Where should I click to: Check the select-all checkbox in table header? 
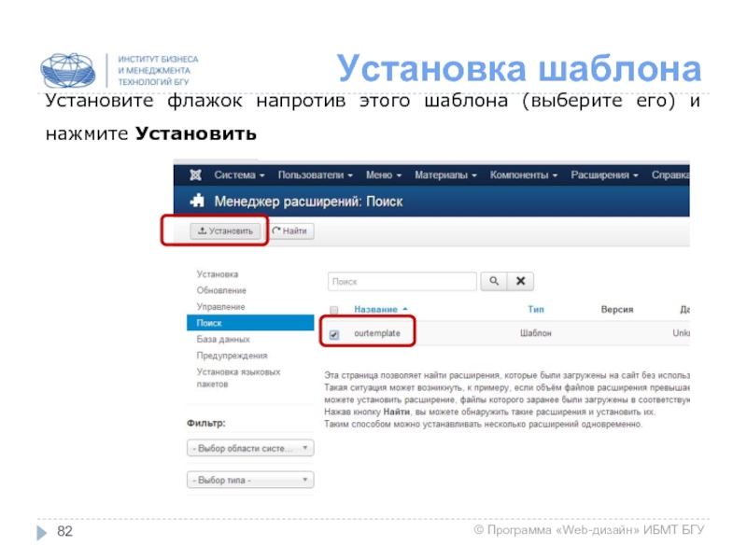tap(334, 310)
